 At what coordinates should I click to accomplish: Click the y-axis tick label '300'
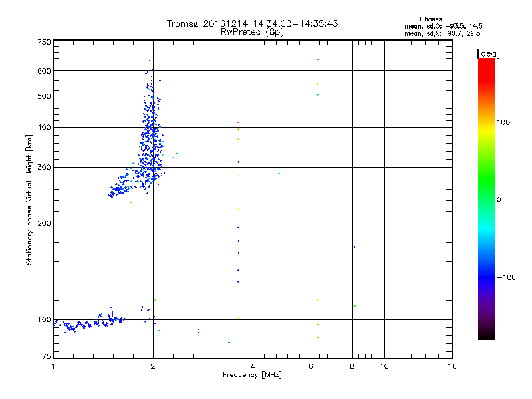[44, 167]
